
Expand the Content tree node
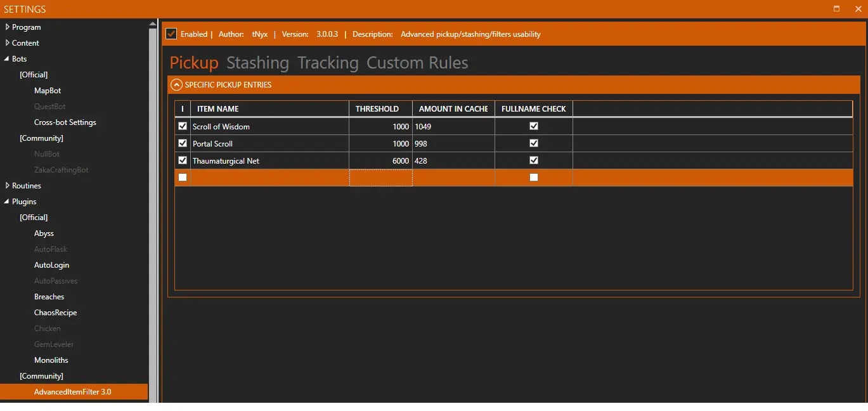coord(7,43)
